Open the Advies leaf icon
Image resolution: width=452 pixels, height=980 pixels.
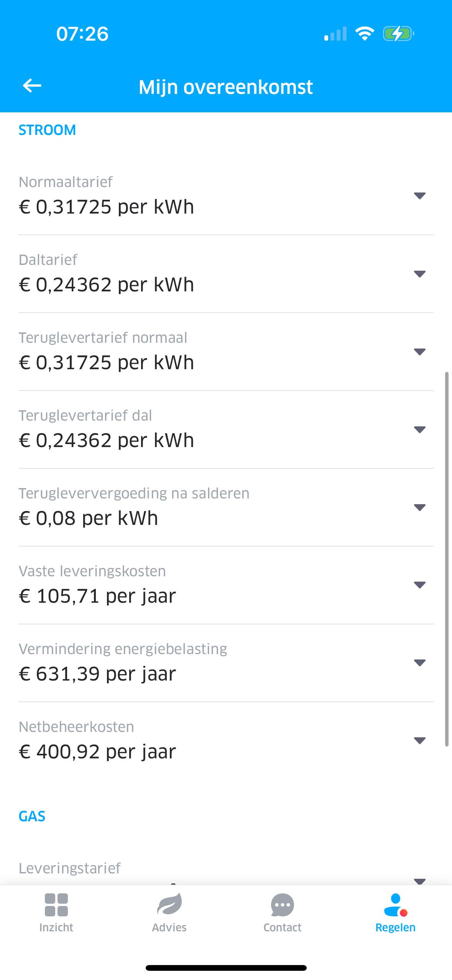point(169,904)
